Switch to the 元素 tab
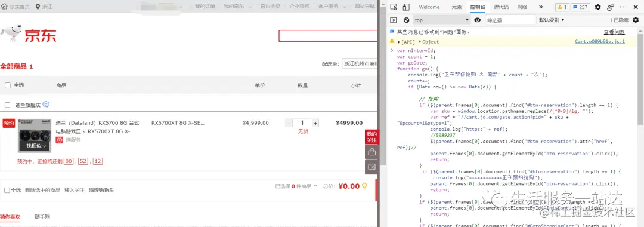Viewport: 644px width, 227px height. coord(456,7)
